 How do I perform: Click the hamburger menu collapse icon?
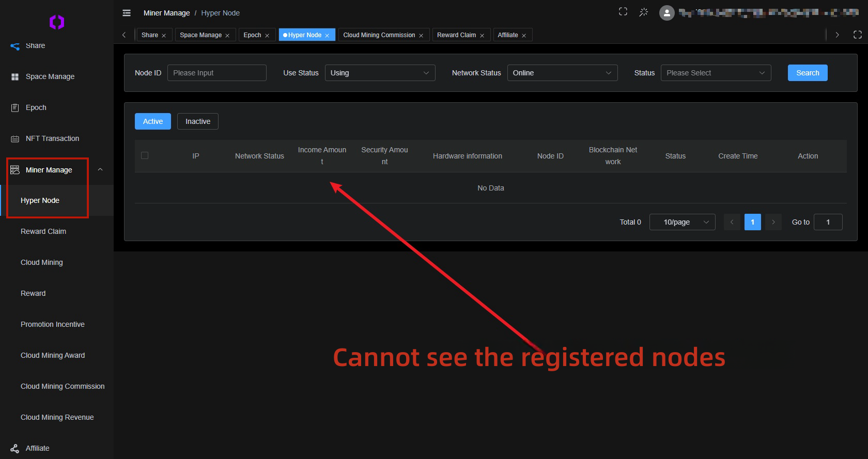click(x=127, y=13)
